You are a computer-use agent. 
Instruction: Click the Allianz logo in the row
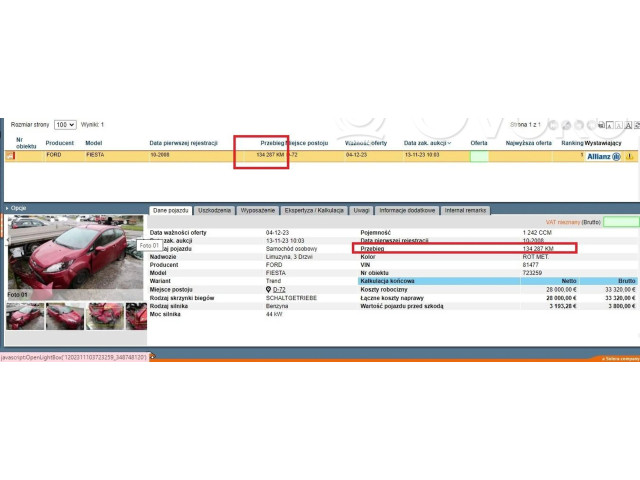pos(604,156)
